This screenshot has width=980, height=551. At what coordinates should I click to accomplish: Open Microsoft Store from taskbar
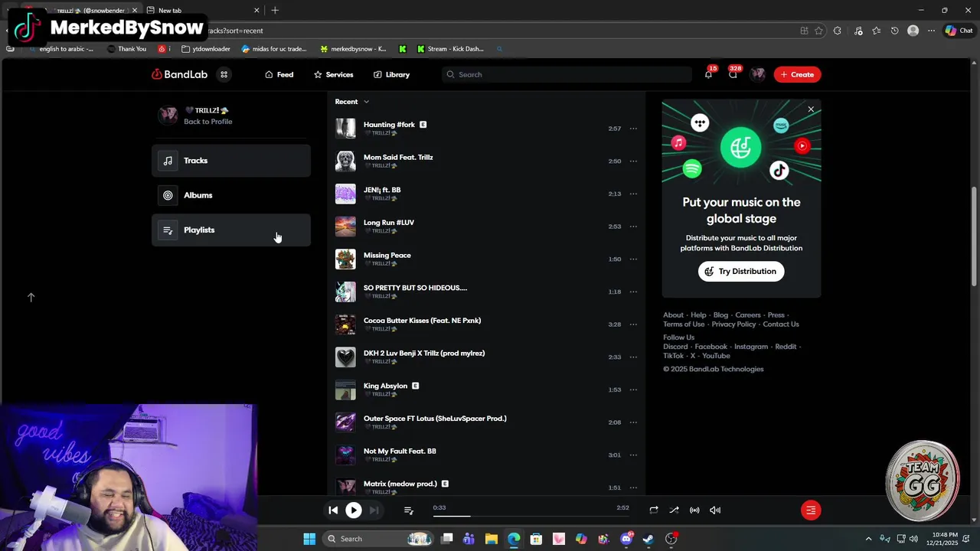tap(536, 539)
